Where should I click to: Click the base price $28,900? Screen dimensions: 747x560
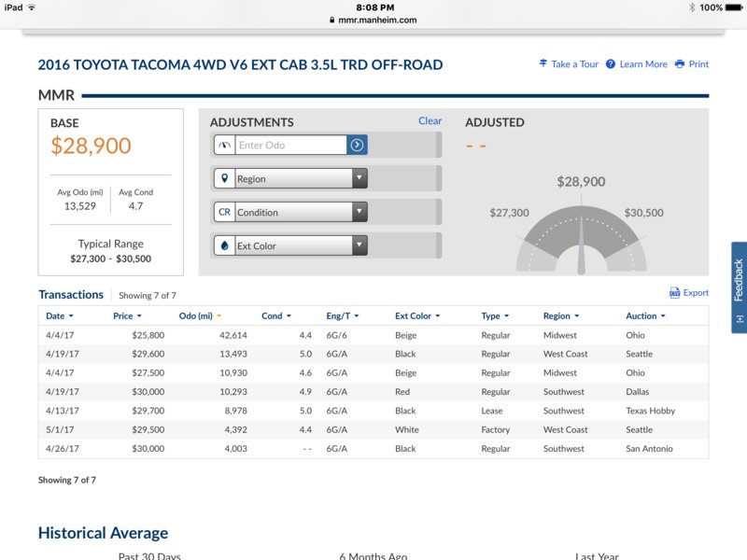click(91, 146)
